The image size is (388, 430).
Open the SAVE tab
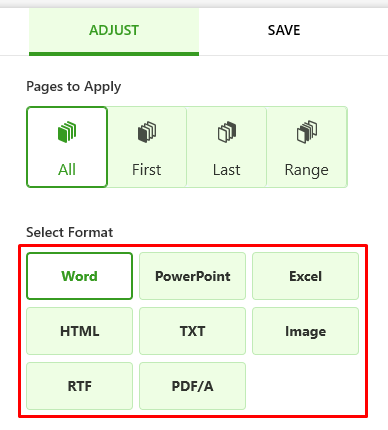click(284, 31)
